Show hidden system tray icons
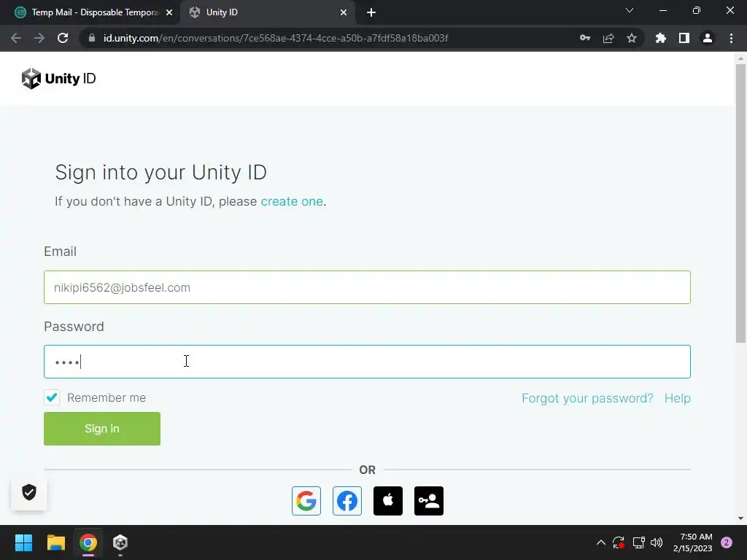Image resolution: width=747 pixels, height=560 pixels. pos(601,542)
